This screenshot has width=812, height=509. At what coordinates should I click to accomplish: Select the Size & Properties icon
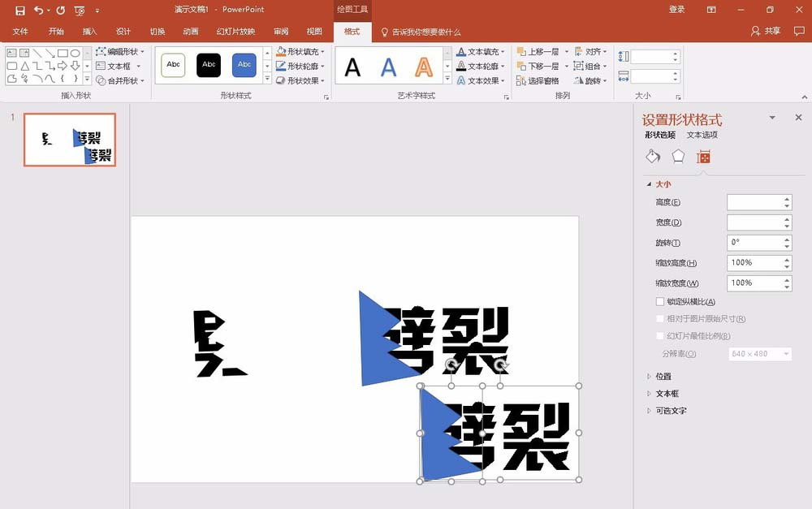[x=703, y=157]
